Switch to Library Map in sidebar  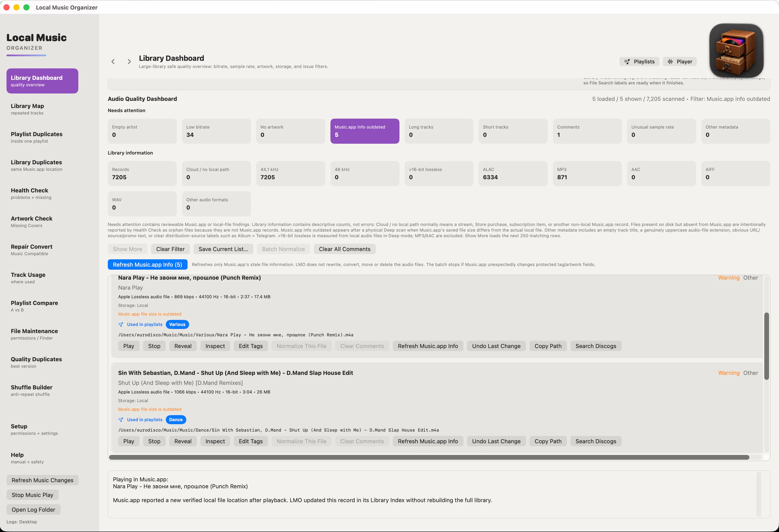(x=42, y=109)
